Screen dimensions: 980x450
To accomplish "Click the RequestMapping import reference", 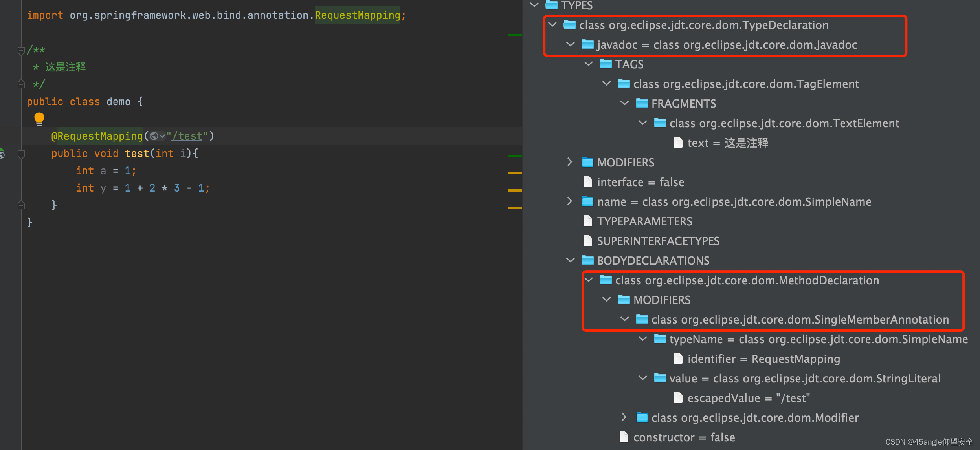I will [x=357, y=15].
